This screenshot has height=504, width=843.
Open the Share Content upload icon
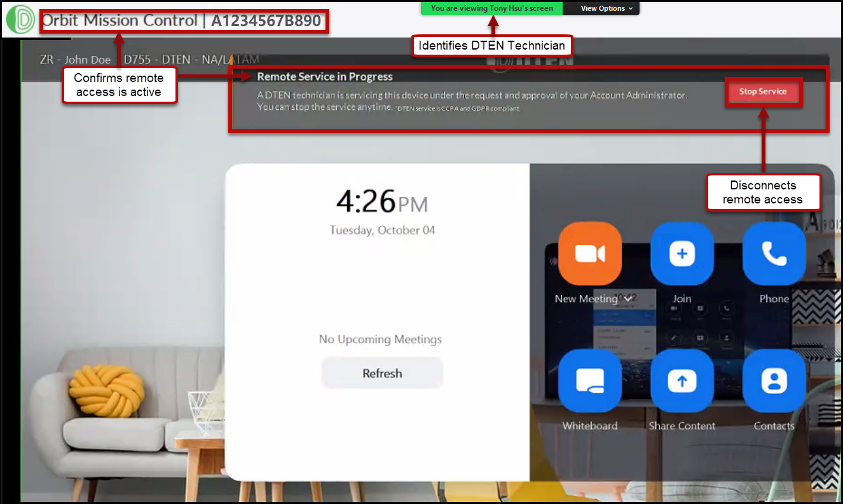point(682,381)
